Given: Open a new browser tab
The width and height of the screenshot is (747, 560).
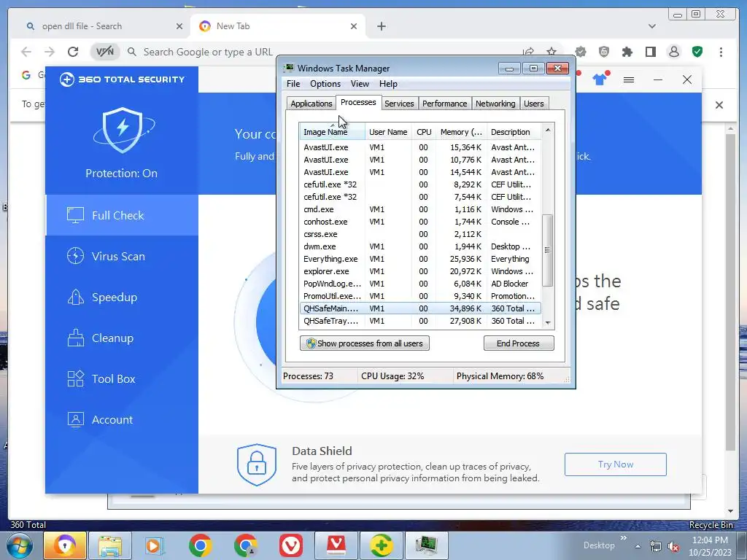Looking at the screenshot, I should coord(381,26).
